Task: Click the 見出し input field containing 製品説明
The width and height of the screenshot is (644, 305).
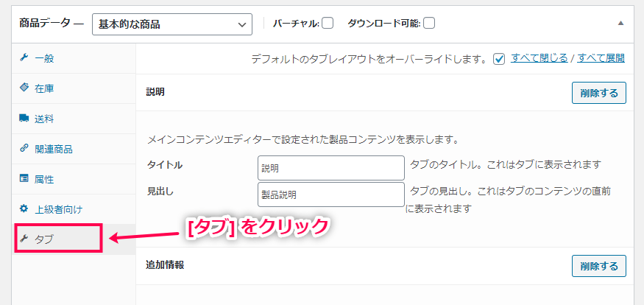Action: click(331, 194)
